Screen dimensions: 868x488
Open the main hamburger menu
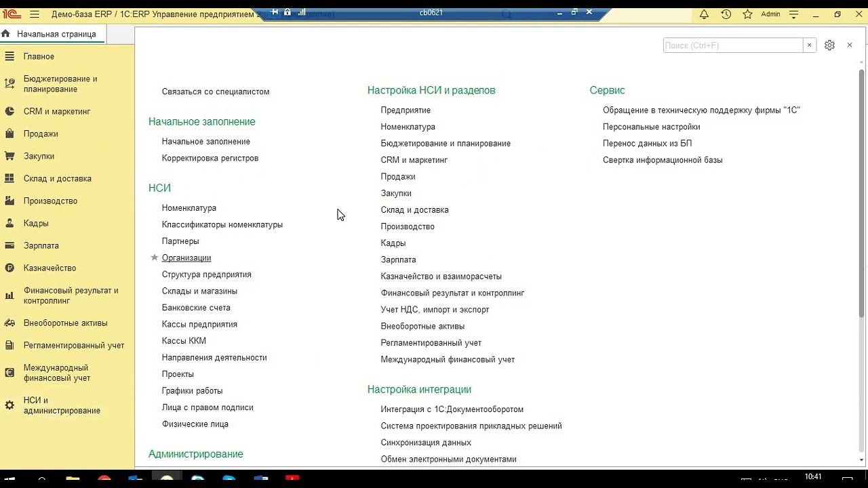[35, 14]
